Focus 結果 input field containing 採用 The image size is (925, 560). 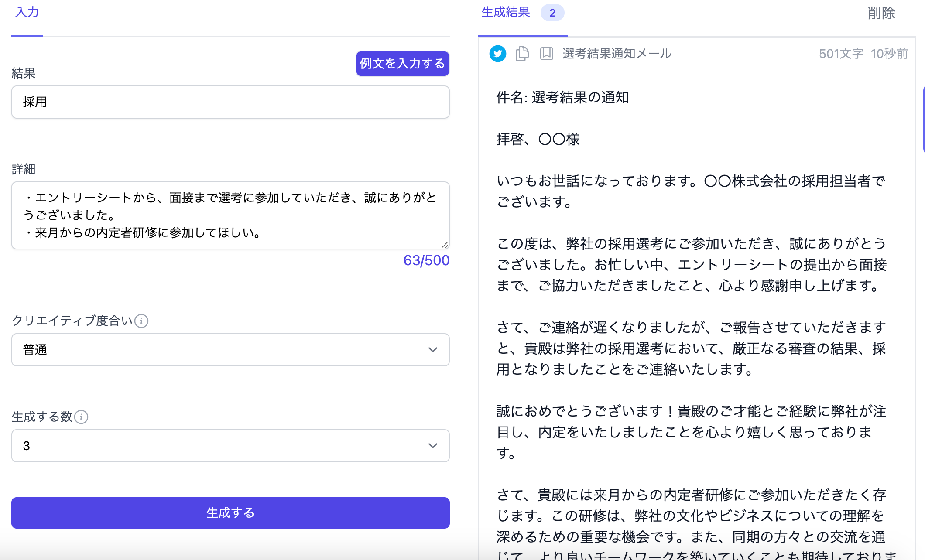point(230,102)
